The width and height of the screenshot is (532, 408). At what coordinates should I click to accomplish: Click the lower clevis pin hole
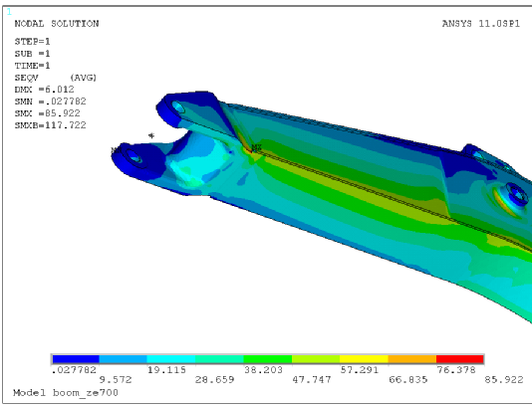(x=134, y=156)
